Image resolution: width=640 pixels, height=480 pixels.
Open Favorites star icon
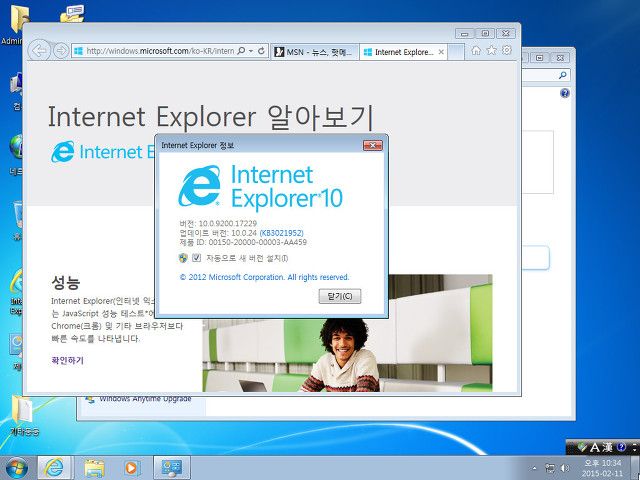pyautogui.click(x=491, y=50)
